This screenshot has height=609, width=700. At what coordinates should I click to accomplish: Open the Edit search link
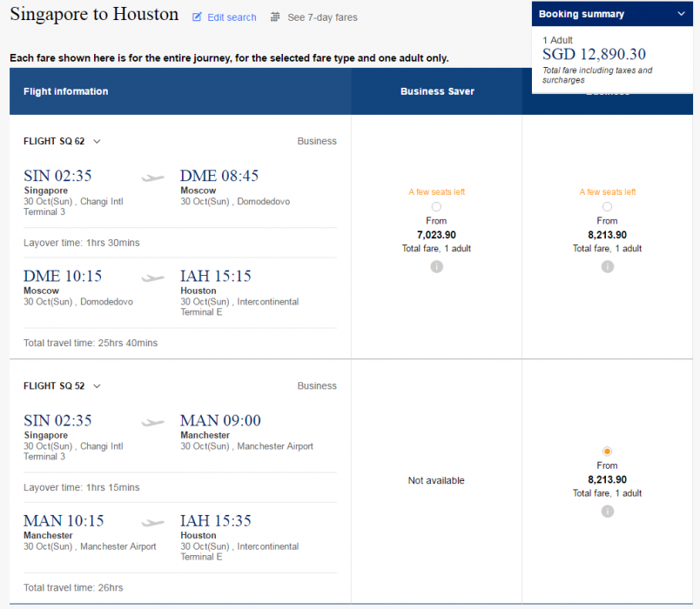click(x=232, y=17)
